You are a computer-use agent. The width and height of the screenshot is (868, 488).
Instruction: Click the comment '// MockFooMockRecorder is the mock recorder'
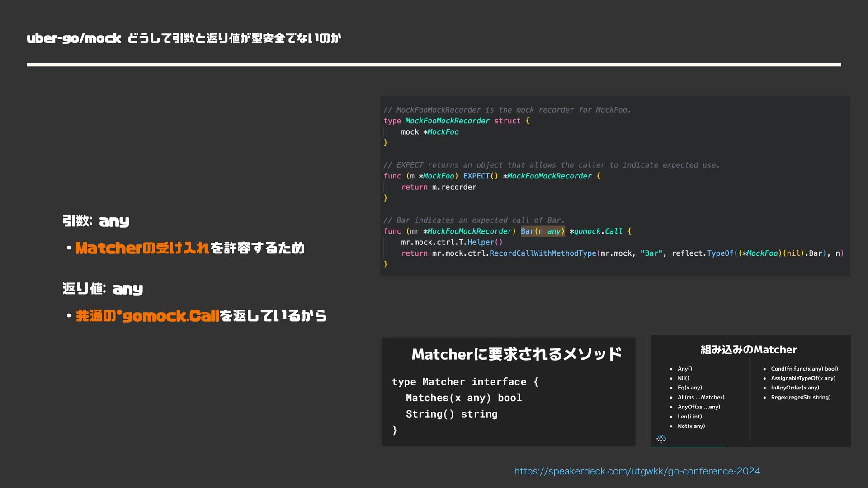pos(507,110)
